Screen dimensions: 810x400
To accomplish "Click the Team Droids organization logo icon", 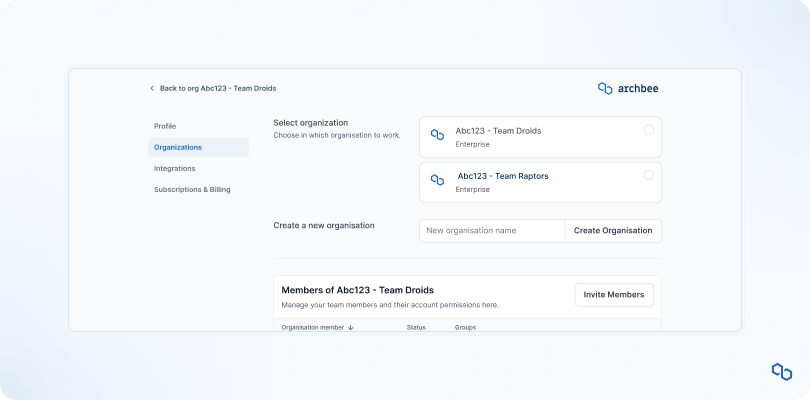I will (x=438, y=135).
